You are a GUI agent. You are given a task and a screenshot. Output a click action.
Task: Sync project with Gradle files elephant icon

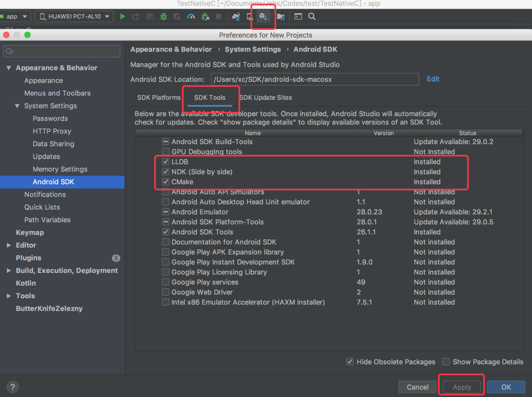coord(236,17)
